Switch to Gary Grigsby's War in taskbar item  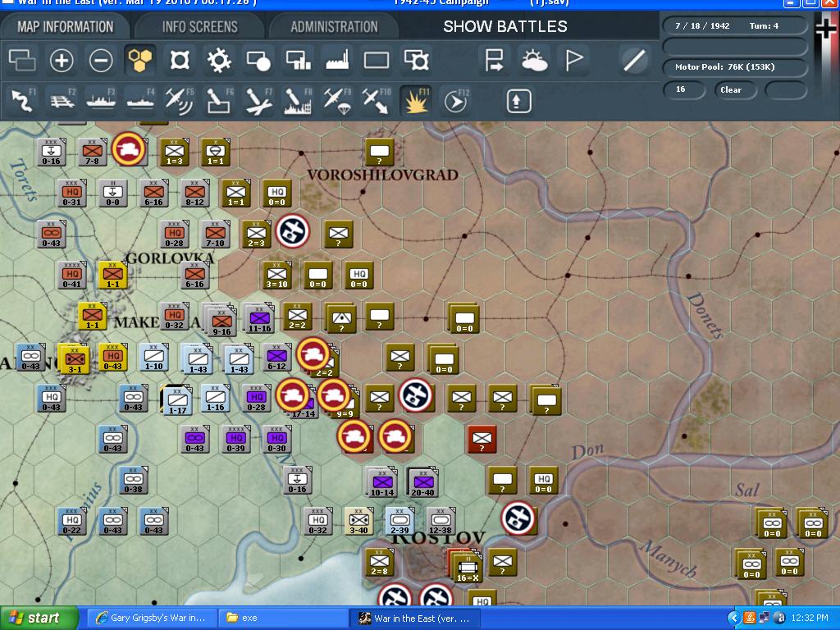point(152,619)
